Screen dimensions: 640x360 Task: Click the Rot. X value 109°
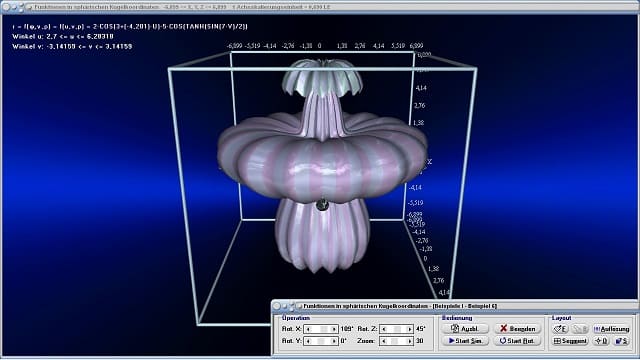pos(347,329)
